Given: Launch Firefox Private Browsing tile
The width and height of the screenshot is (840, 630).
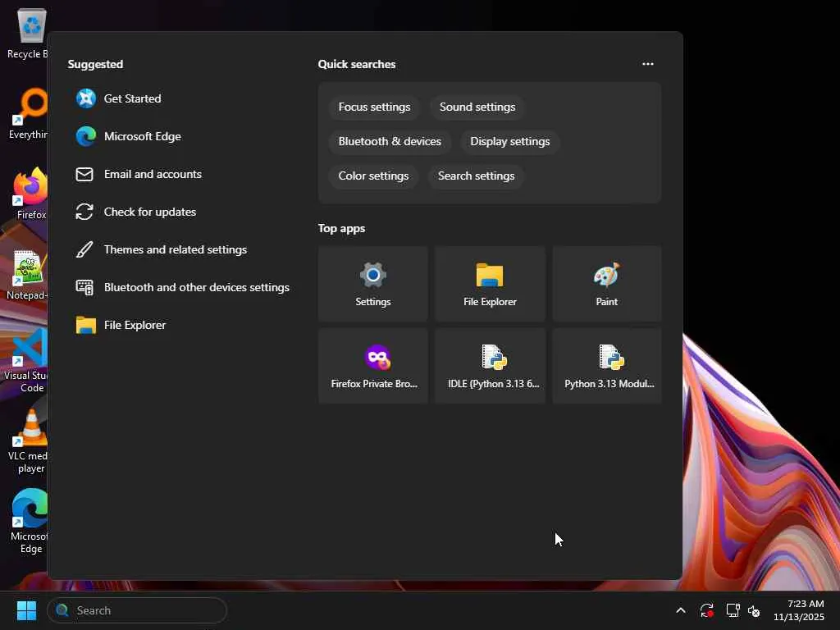Looking at the screenshot, I should tap(373, 366).
